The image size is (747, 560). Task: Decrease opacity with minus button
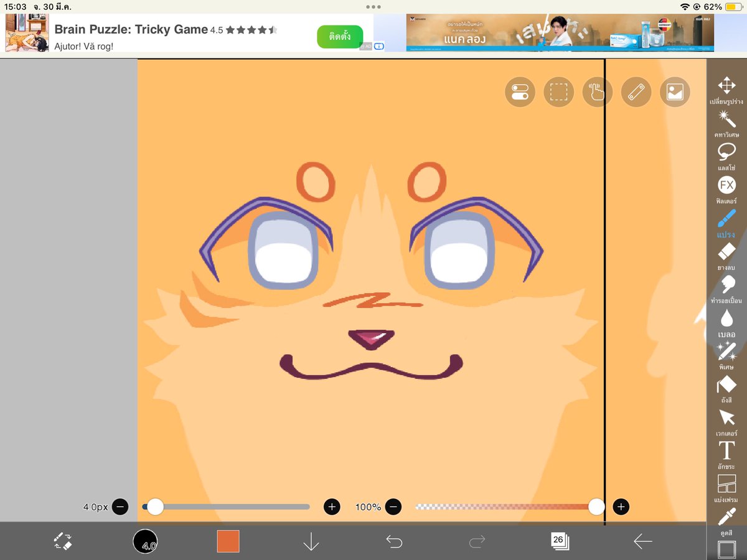coord(393,506)
